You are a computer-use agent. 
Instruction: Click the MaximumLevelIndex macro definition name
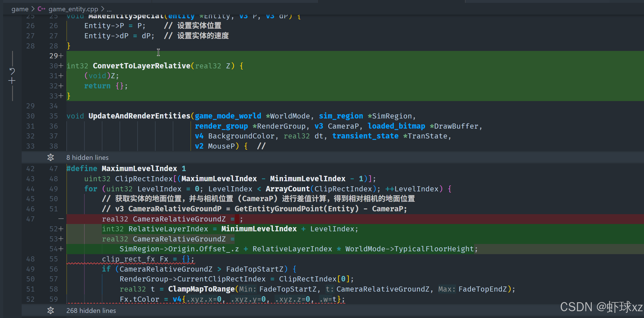coord(139,169)
